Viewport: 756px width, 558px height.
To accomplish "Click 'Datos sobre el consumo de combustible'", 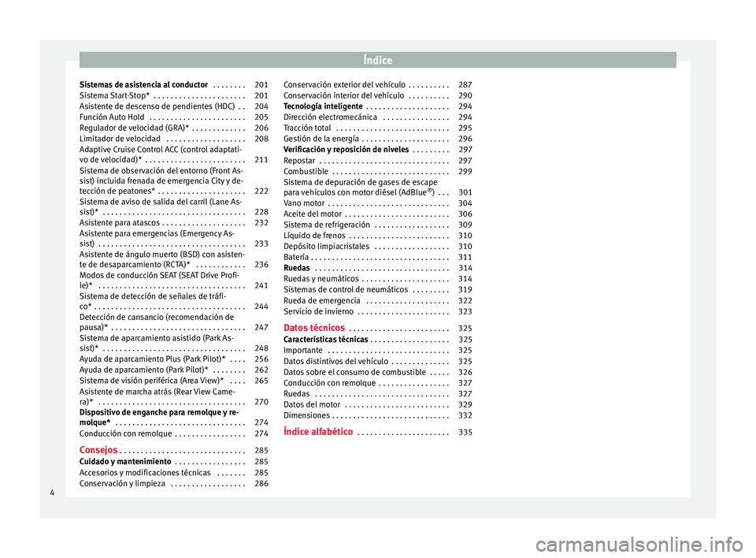I will click(x=355, y=372).
